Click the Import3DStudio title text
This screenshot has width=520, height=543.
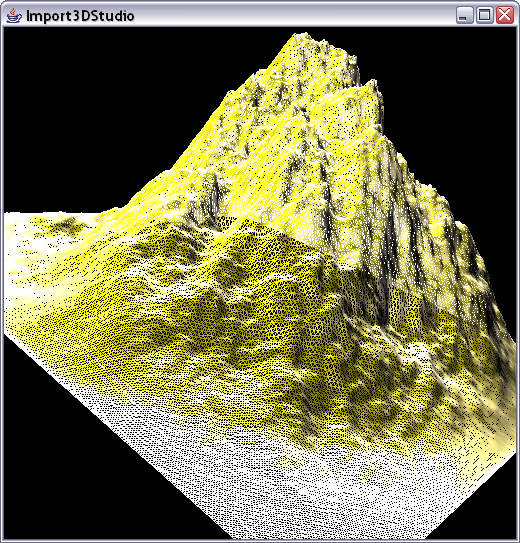80,16
